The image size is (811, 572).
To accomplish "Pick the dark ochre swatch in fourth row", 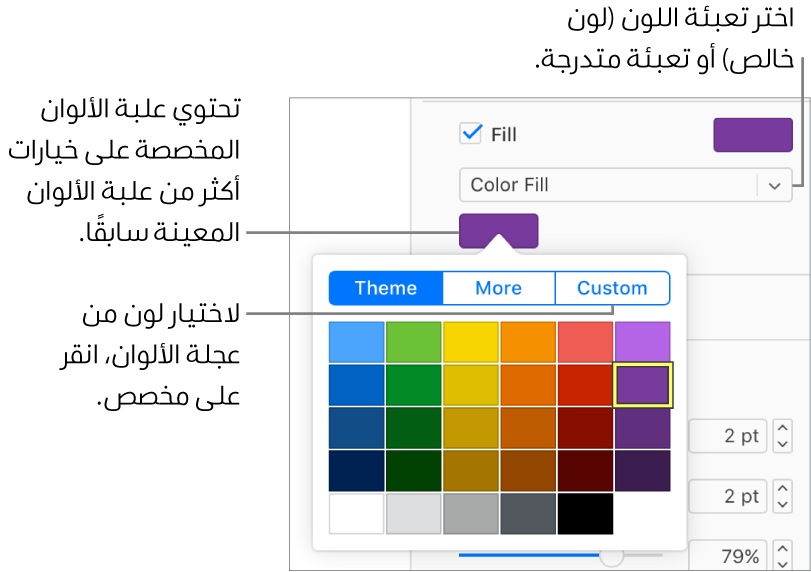I will click(x=471, y=471).
